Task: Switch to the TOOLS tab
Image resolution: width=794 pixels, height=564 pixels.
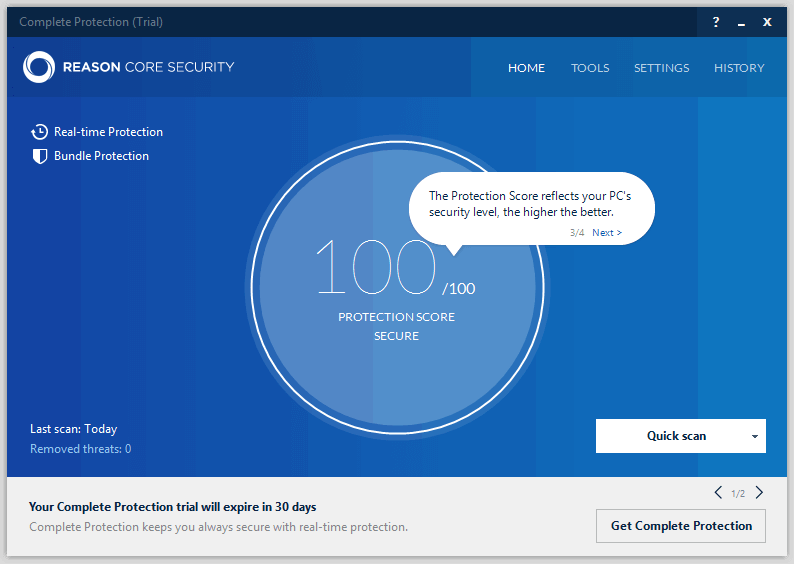Action: (590, 68)
